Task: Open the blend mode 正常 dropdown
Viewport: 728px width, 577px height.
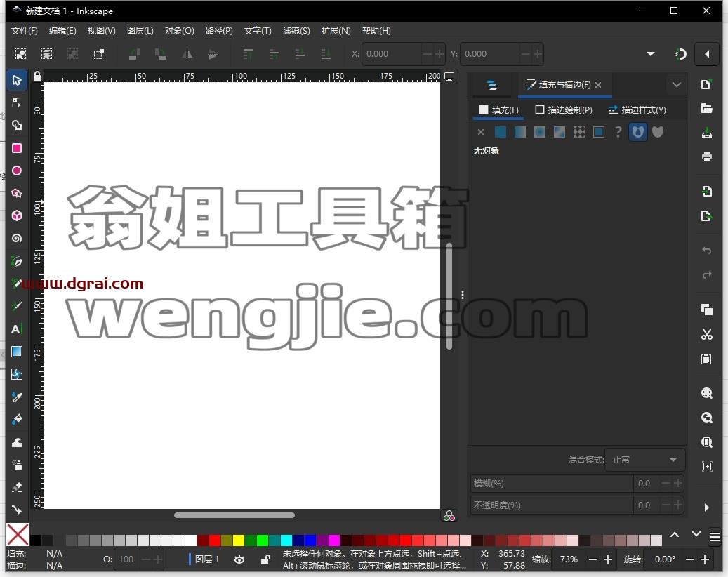Action: pos(644,460)
